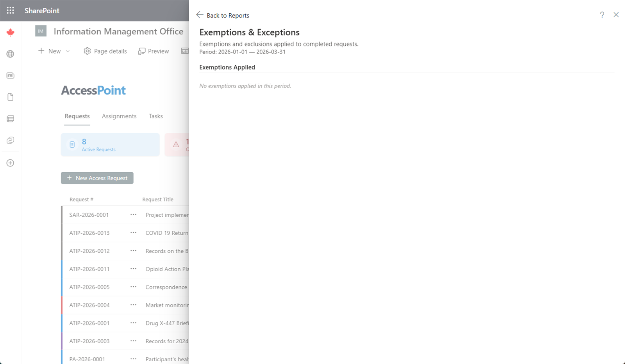Click the red maple leaf home icon

point(11,32)
